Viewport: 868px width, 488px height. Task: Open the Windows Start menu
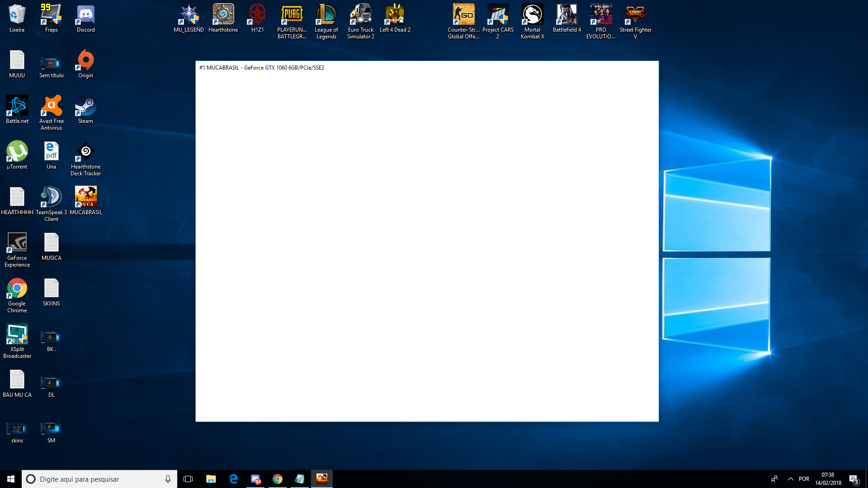11,479
